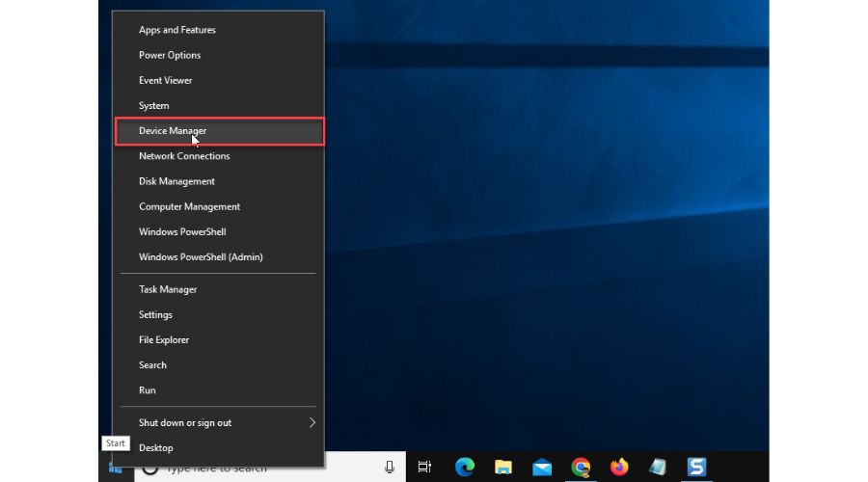Screen dimensions: 868x482
Task: Launch Disk Management
Action: pyautogui.click(x=219, y=181)
